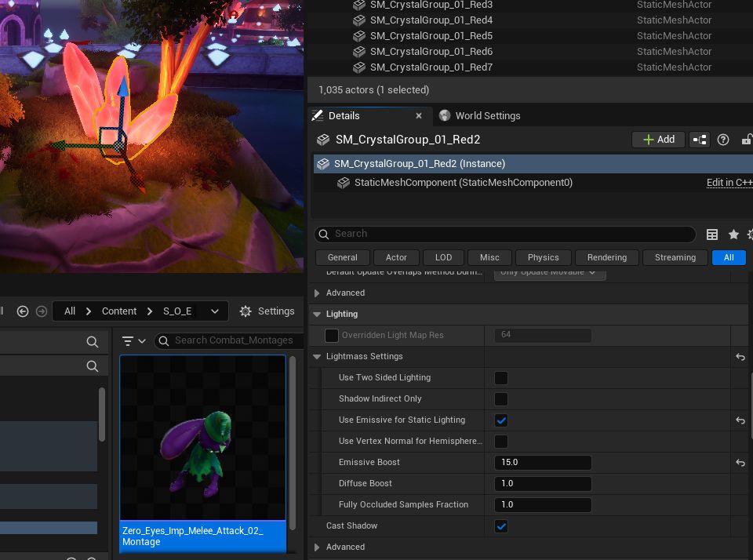Select the Misc filter tab
The width and height of the screenshot is (753, 560).
pyautogui.click(x=489, y=257)
